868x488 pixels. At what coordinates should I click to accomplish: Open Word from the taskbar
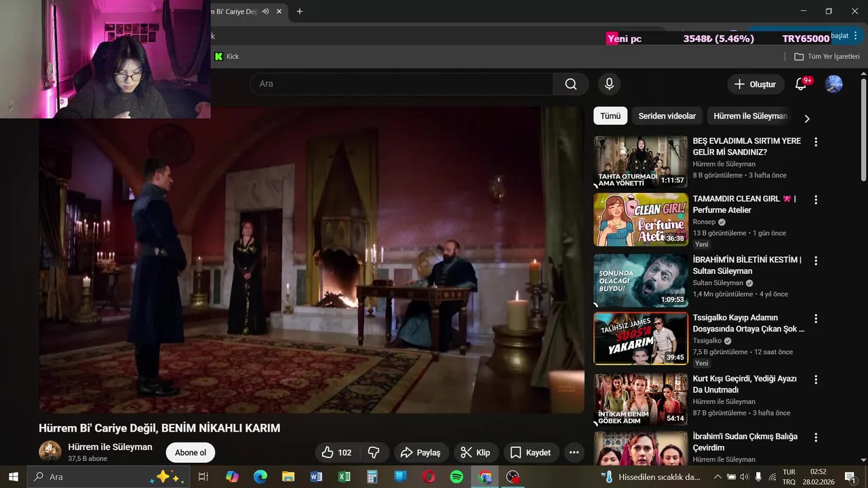click(316, 476)
